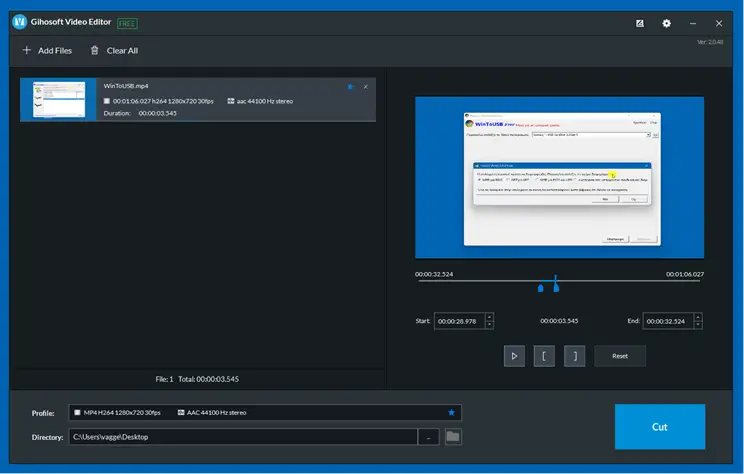Click the Start time input field
The image size is (744, 474).
pyautogui.click(x=459, y=321)
